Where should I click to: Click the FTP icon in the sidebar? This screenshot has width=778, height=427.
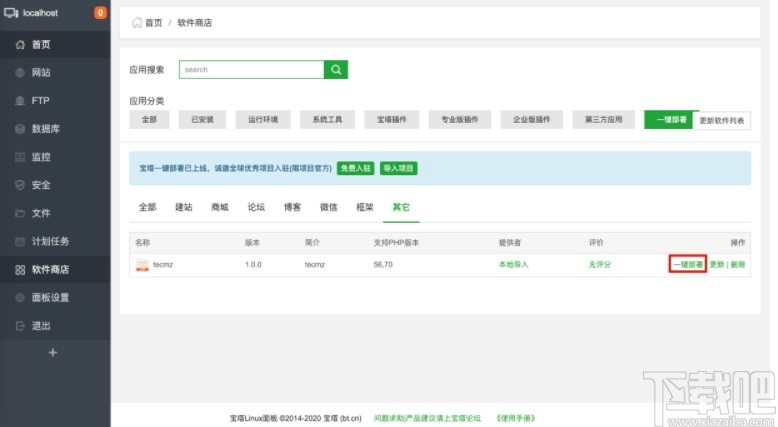[x=20, y=101]
